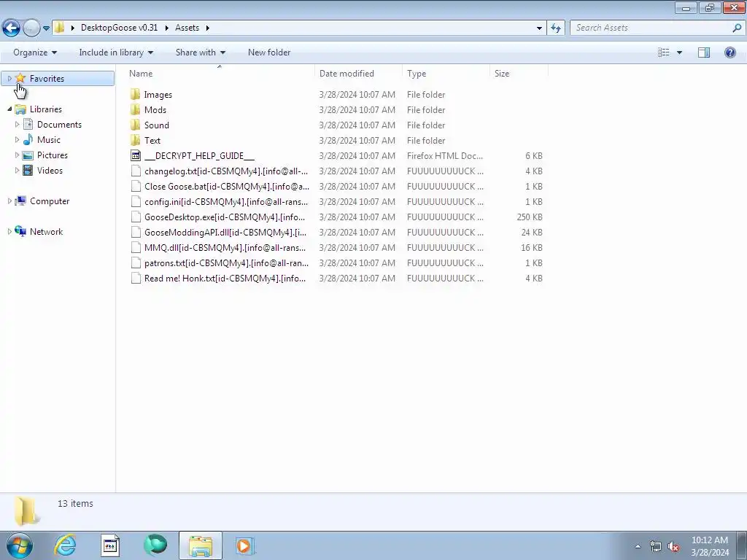Select the Images folder icon
This screenshot has width=747, height=560.
[x=135, y=94]
